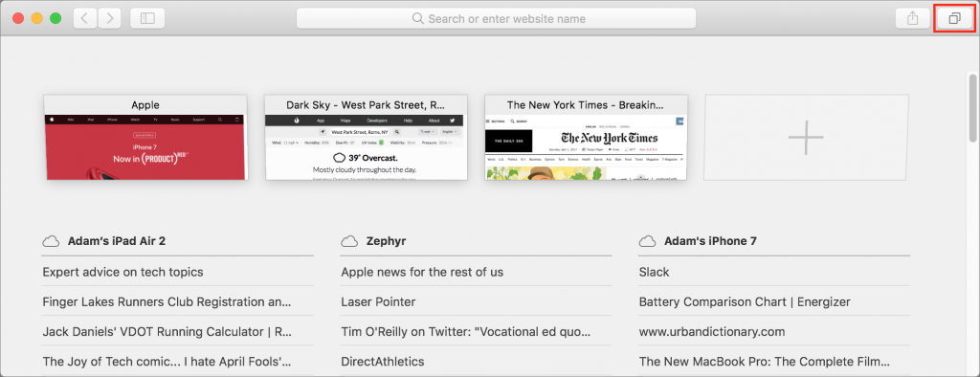Open the Share button
This screenshot has height=377, width=980.
pyautogui.click(x=912, y=18)
